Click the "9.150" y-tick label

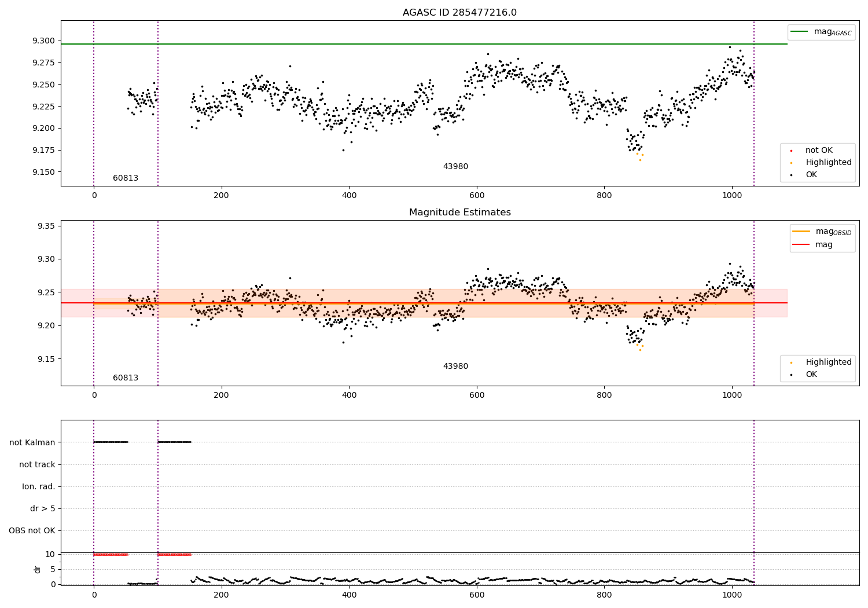click(43, 173)
